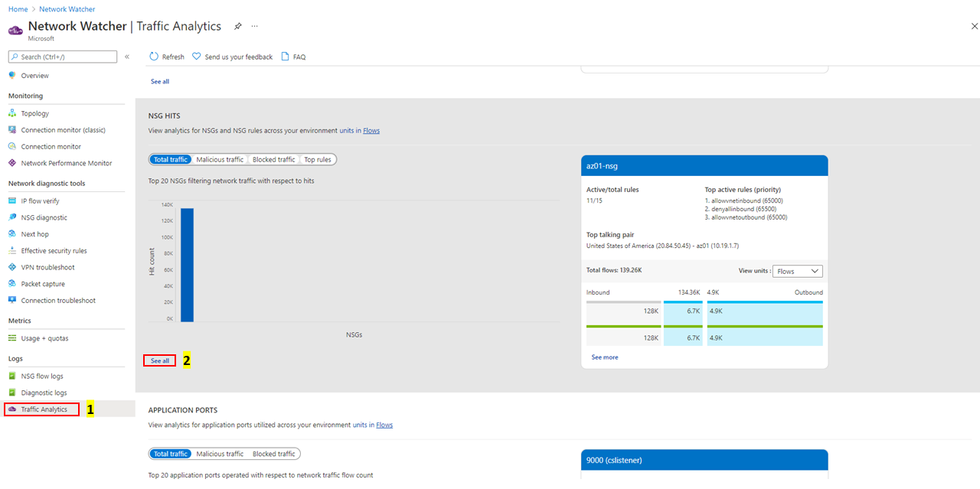Click the blue NSG hit count bar
980x489 pixels.
188,265
